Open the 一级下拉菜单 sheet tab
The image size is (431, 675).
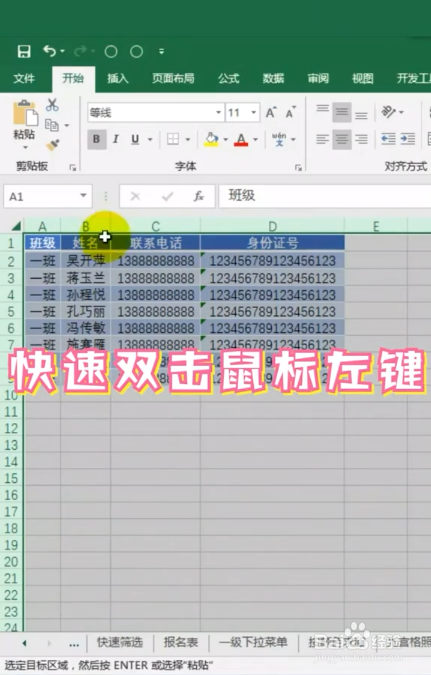pos(253,642)
